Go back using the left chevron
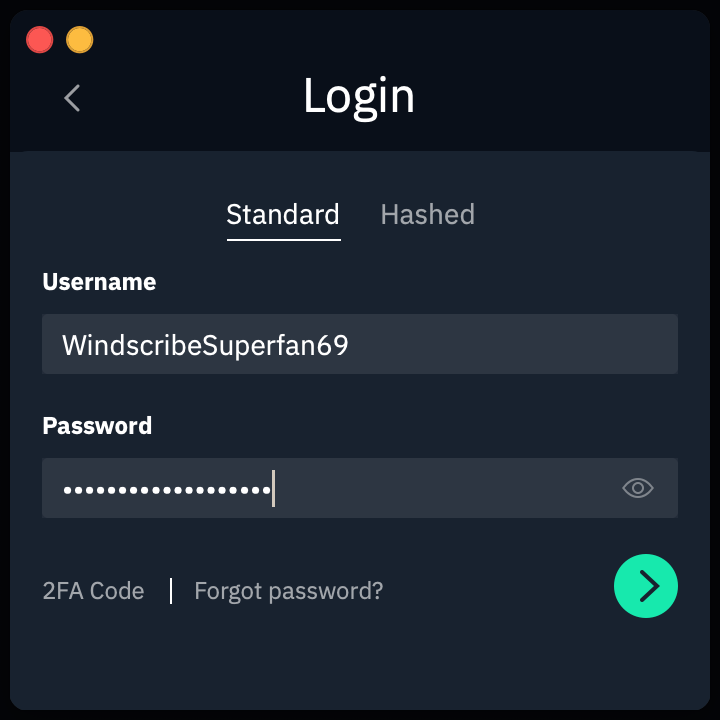 pyautogui.click(x=72, y=98)
